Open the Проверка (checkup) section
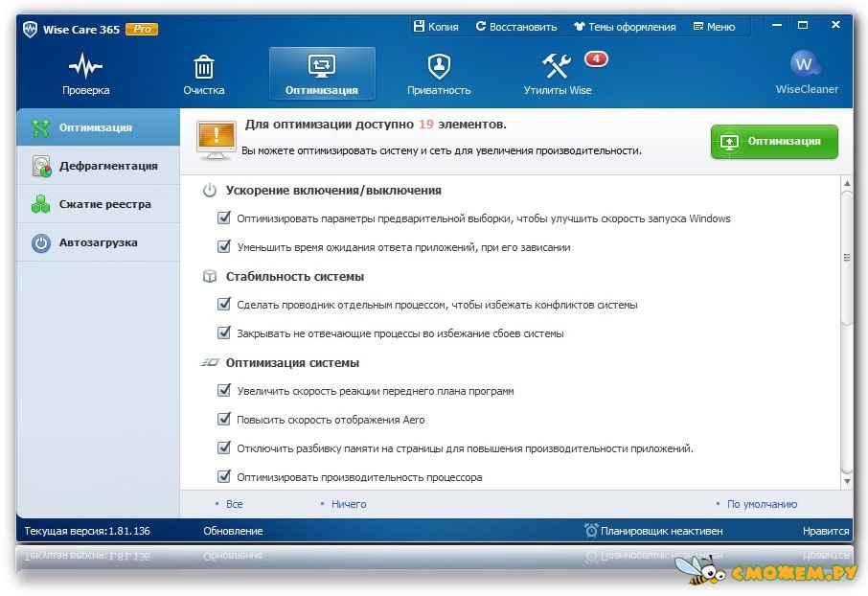 click(x=85, y=74)
